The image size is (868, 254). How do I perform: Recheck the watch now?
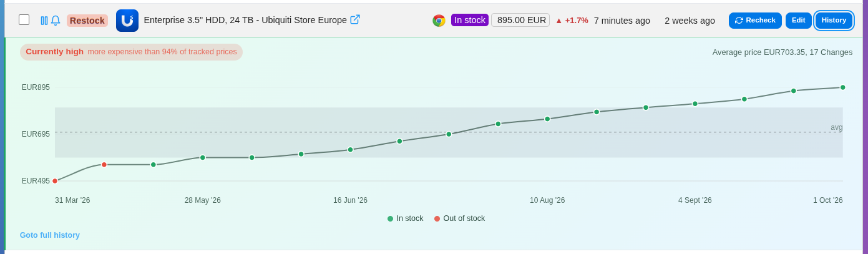click(x=755, y=21)
